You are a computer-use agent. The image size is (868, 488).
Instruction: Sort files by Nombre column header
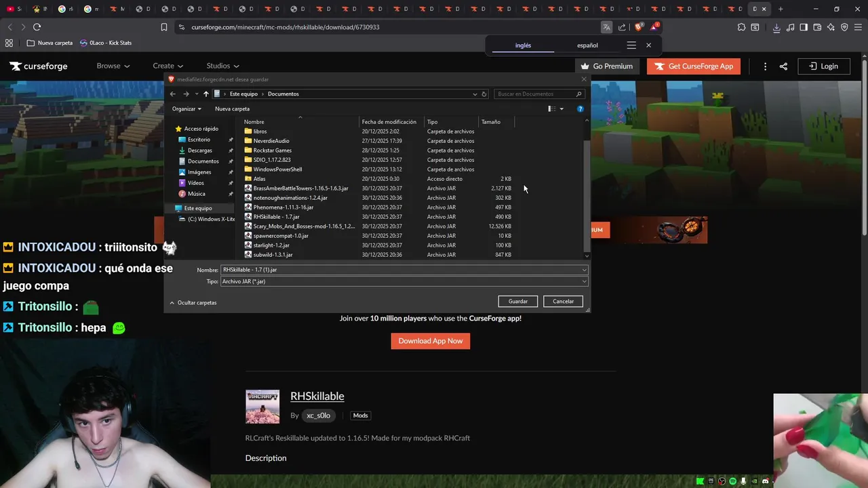coord(299,122)
